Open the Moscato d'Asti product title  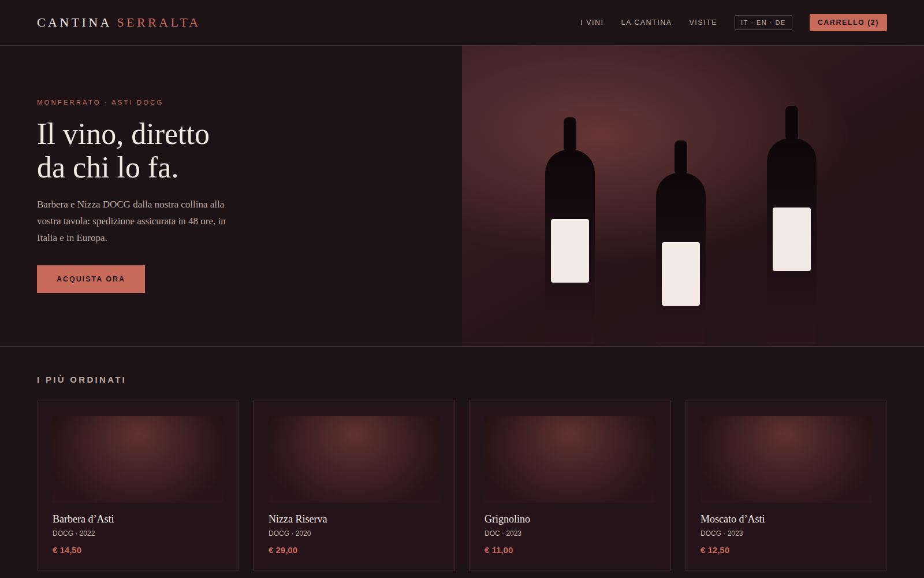[732, 519]
